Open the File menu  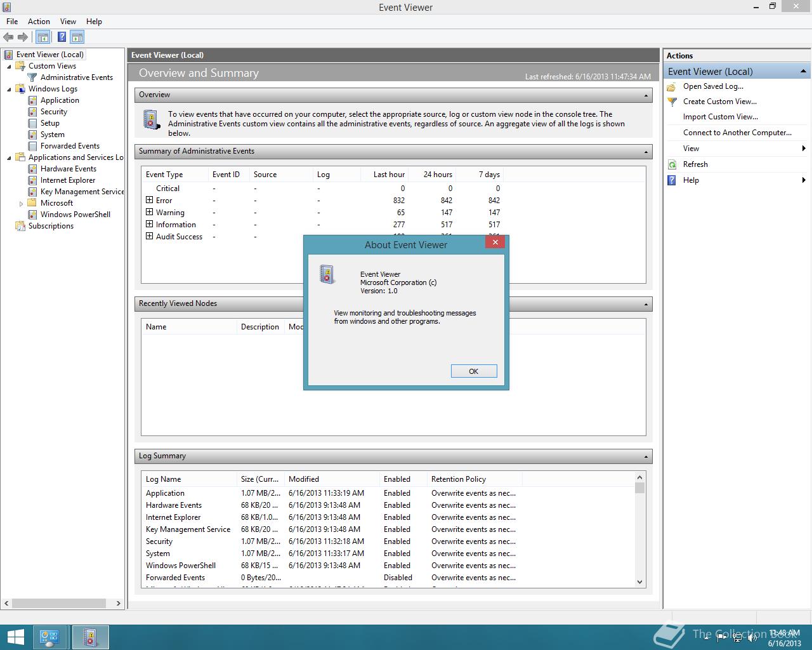pos(12,22)
